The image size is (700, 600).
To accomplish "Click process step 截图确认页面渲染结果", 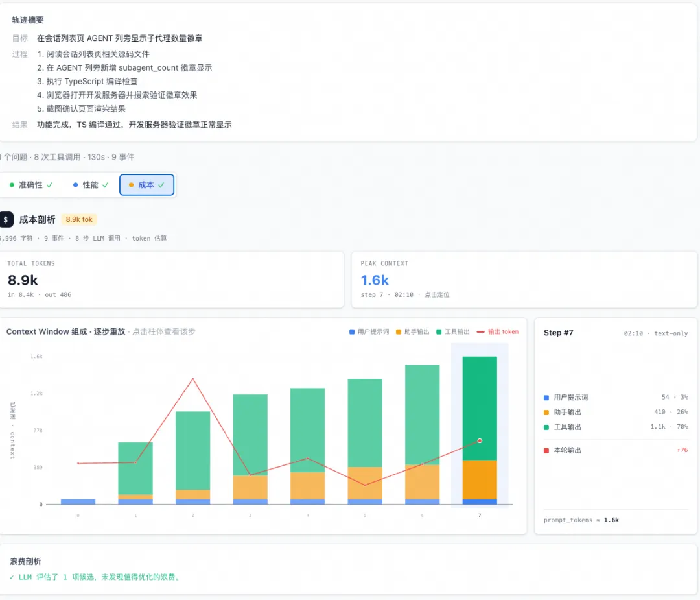I will [x=81, y=108].
